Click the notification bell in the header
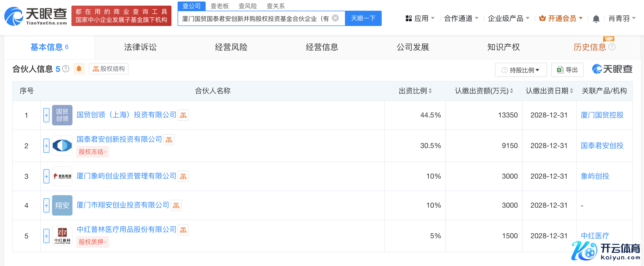The image size is (644, 266). coord(596,19)
